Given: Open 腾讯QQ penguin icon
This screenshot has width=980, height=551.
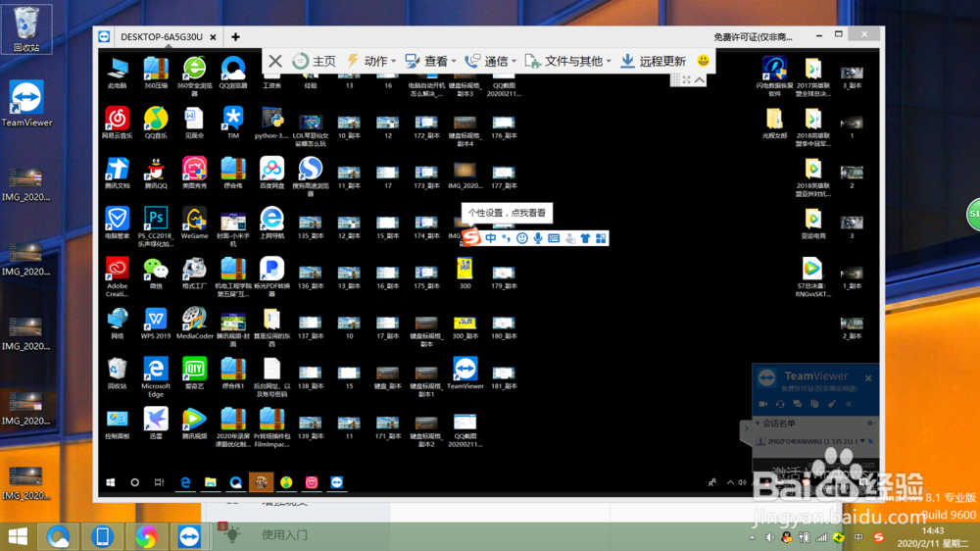Looking at the screenshot, I should (156, 173).
